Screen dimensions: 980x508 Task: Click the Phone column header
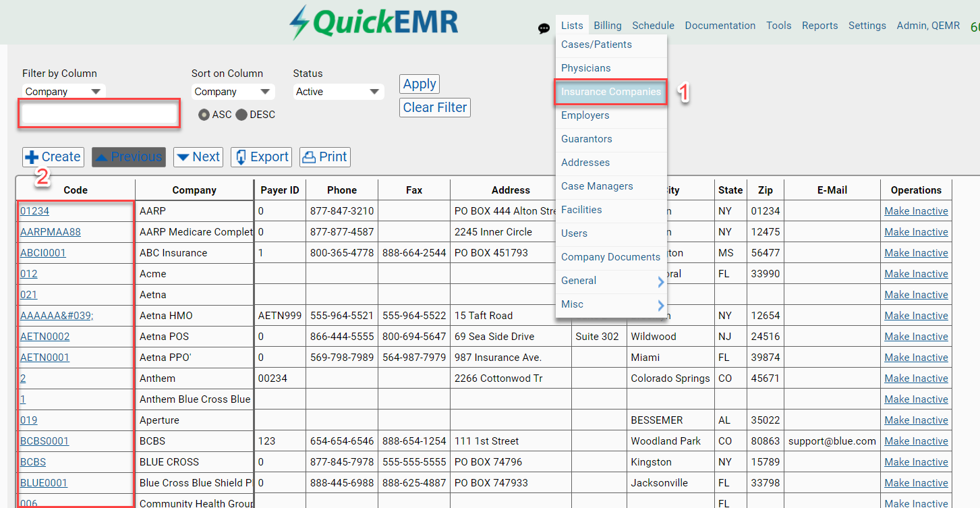342,190
